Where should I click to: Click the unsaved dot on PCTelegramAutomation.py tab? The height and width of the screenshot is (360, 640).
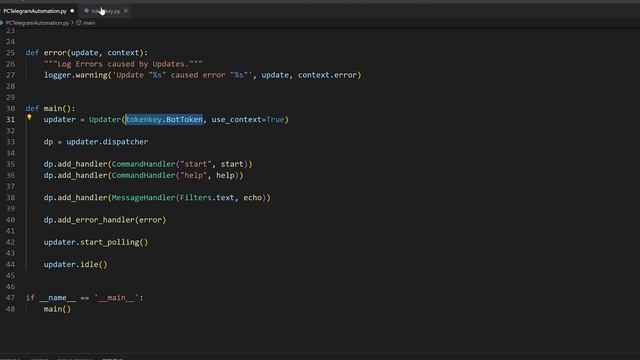pyautogui.click(x=72, y=11)
